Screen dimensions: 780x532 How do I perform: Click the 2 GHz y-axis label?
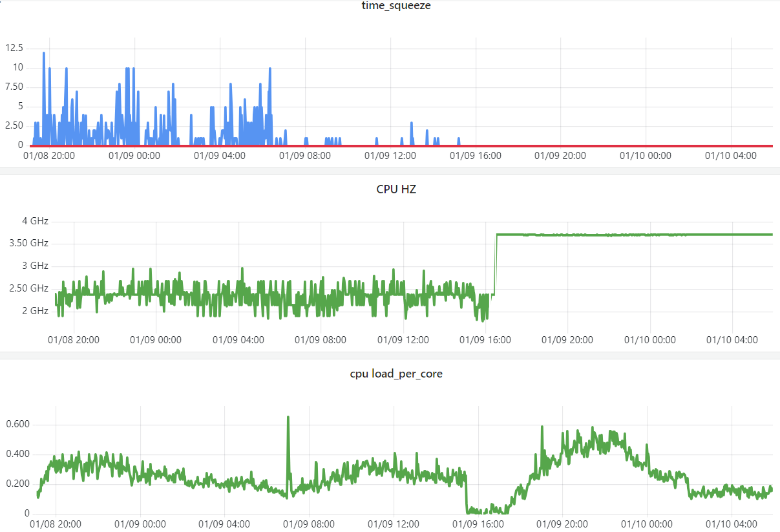[36, 310]
